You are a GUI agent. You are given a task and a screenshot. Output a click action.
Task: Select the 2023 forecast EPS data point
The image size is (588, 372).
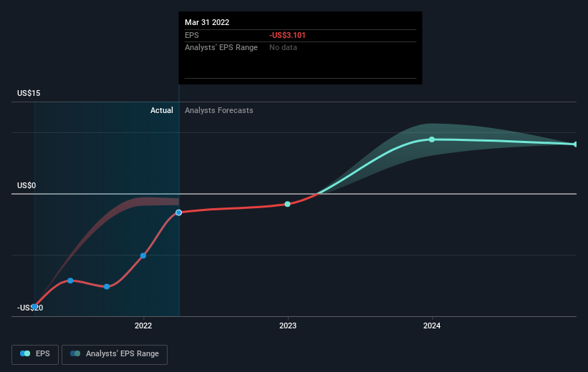287,204
